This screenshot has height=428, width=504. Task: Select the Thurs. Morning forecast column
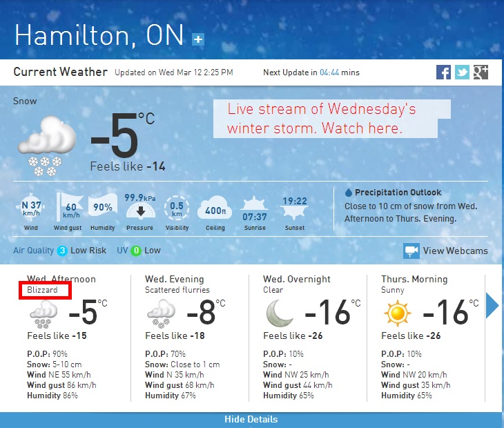click(425, 338)
